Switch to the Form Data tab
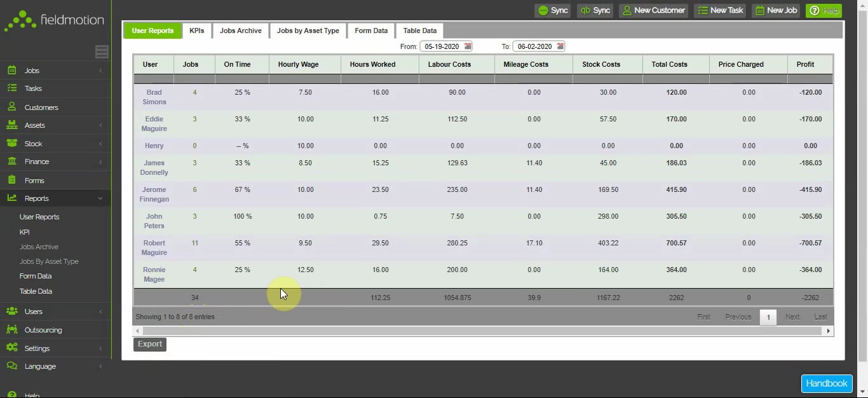The height and width of the screenshot is (398, 868). [371, 31]
